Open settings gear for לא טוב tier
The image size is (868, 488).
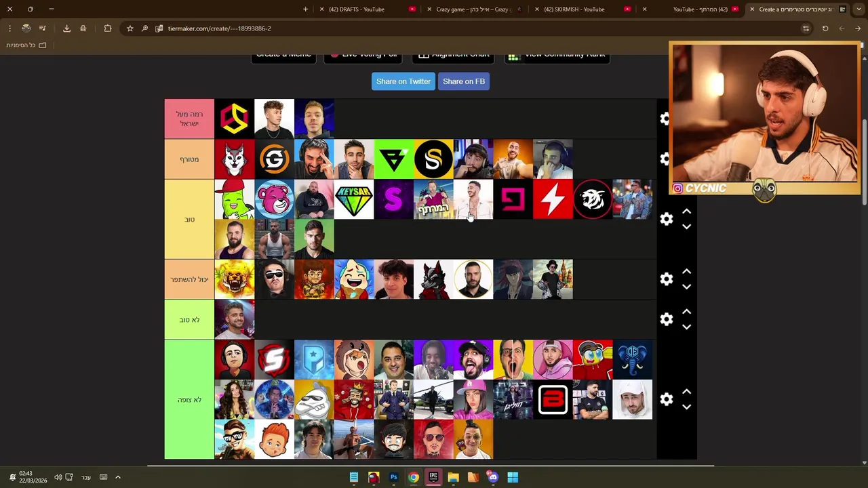pyautogui.click(x=667, y=319)
